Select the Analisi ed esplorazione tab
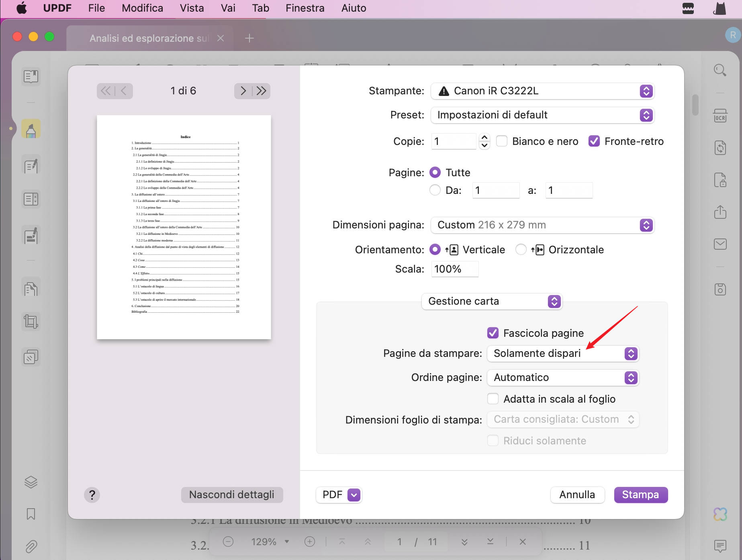The height and width of the screenshot is (560, 742). tap(149, 39)
